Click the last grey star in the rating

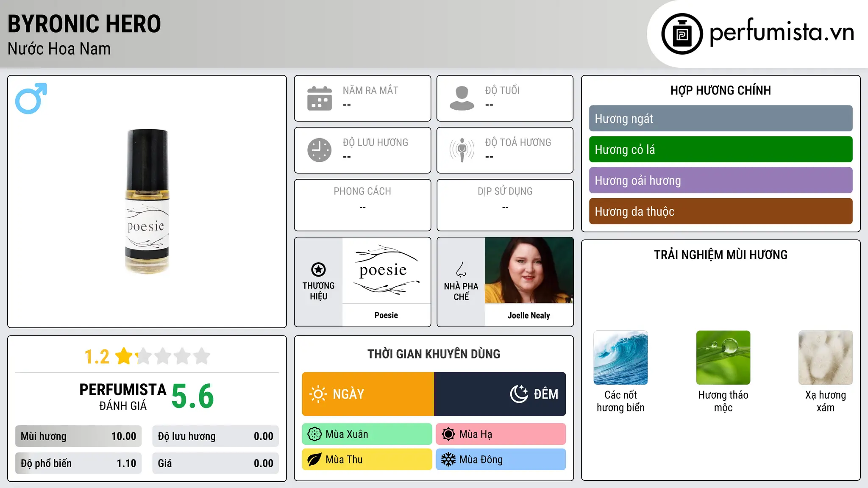[202, 356]
